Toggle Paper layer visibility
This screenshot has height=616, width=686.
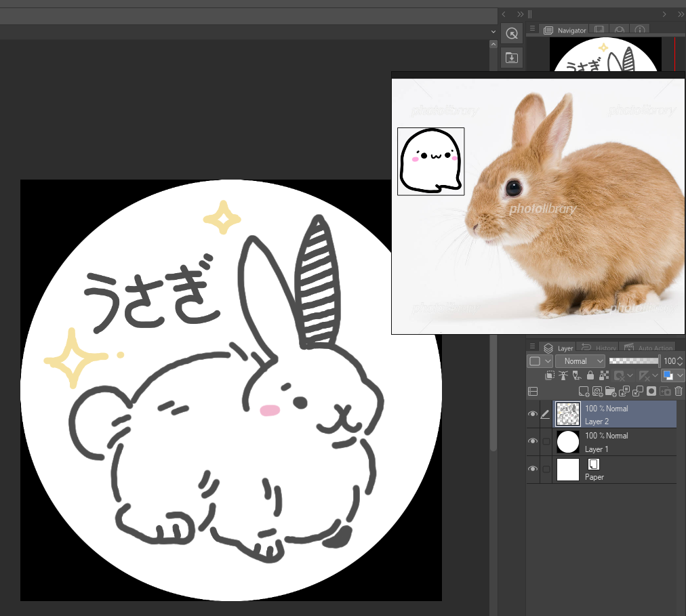pos(533,469)
